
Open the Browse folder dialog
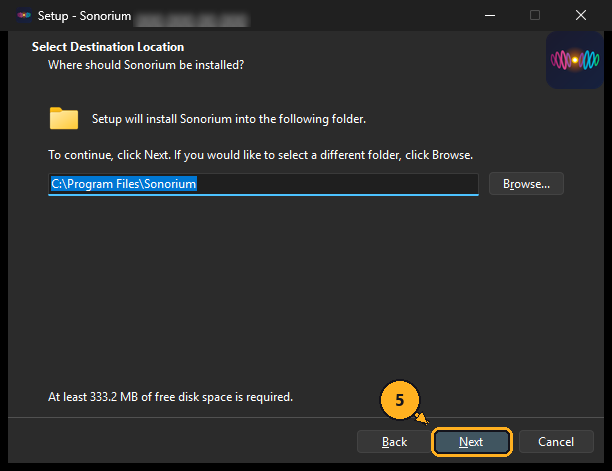526,184
